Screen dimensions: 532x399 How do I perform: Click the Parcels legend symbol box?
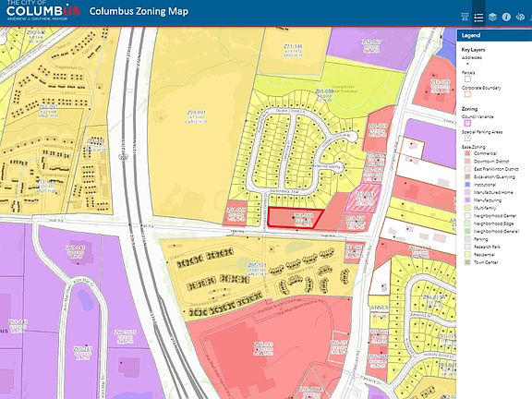pyautogui.click(x=467, y=79)
